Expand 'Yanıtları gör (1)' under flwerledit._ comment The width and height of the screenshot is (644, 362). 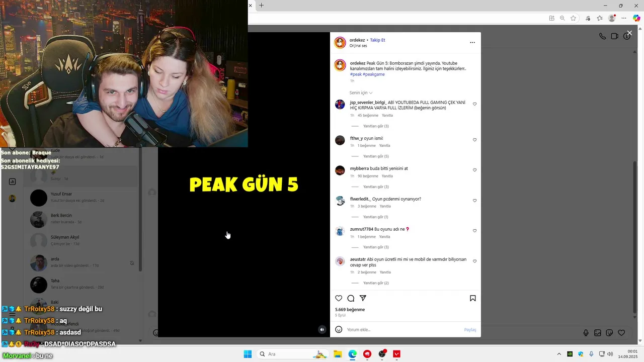(x=376, y=217)
